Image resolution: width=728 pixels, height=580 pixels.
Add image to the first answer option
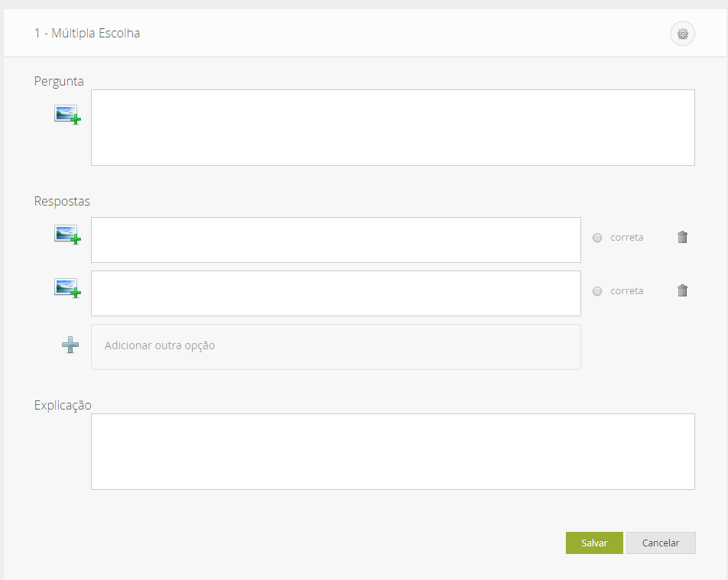tap(67, 235)
